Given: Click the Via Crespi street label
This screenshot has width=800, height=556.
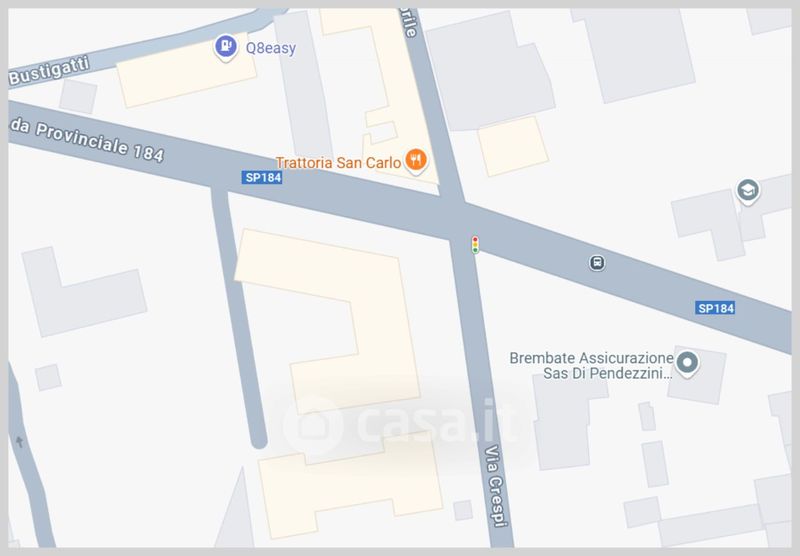Looking at the screenshot, I should tap(496, 485).
